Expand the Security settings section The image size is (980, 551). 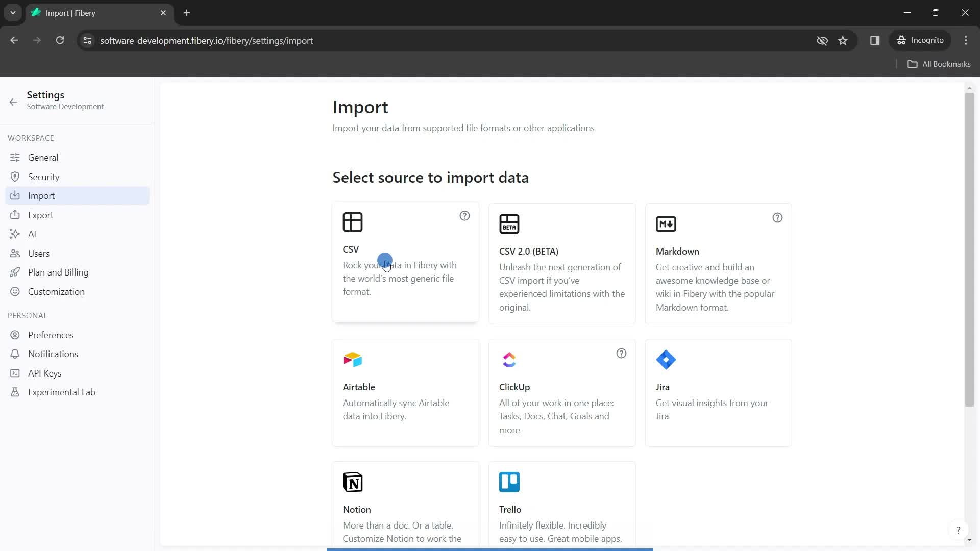pos(44,176)
